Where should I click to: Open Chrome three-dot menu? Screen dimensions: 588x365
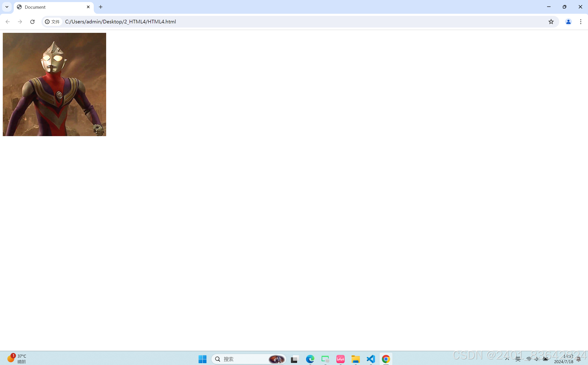tap(581, 22)
